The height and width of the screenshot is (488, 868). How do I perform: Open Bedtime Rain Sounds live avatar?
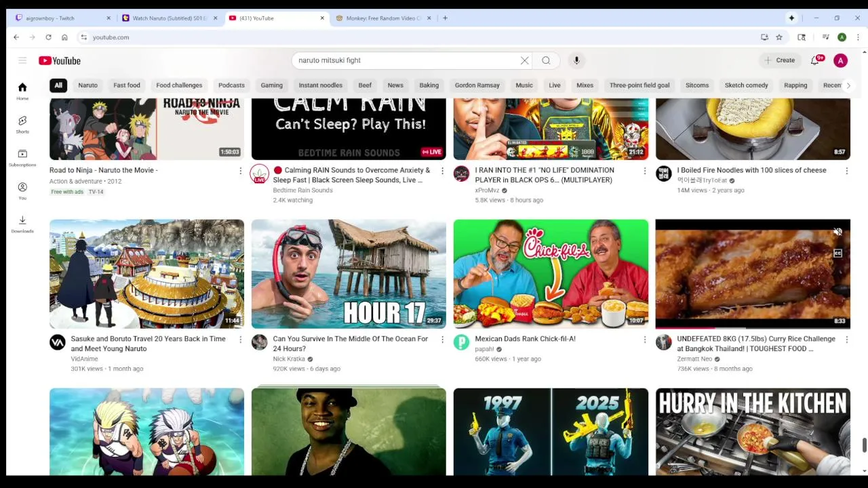point(259,174)
